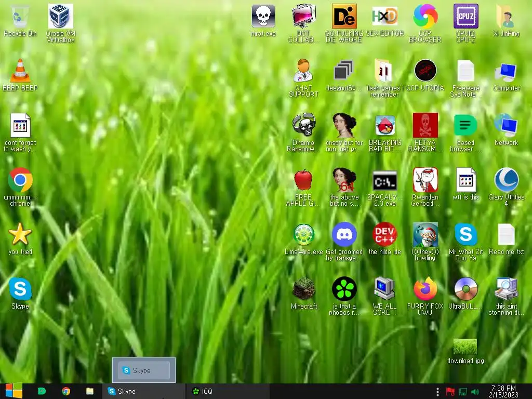Select the HxD 'SEX EDITOR' icon
532x399 pixels.
384,16
